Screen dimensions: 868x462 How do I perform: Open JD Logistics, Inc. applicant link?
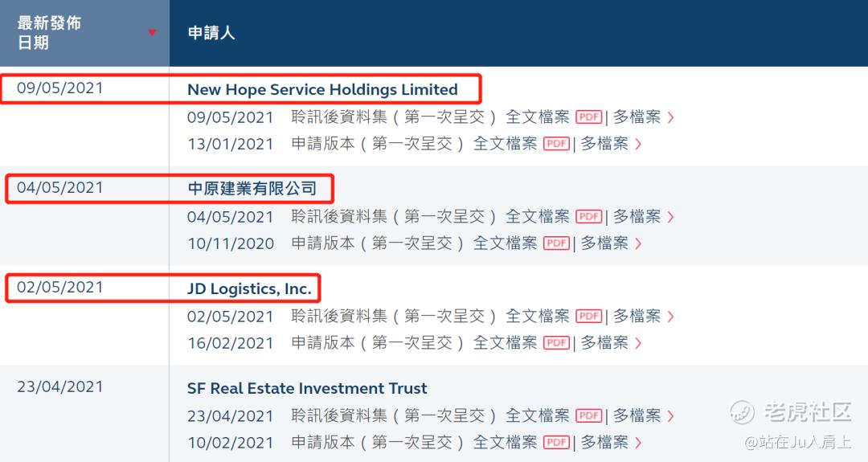point(249,288)
